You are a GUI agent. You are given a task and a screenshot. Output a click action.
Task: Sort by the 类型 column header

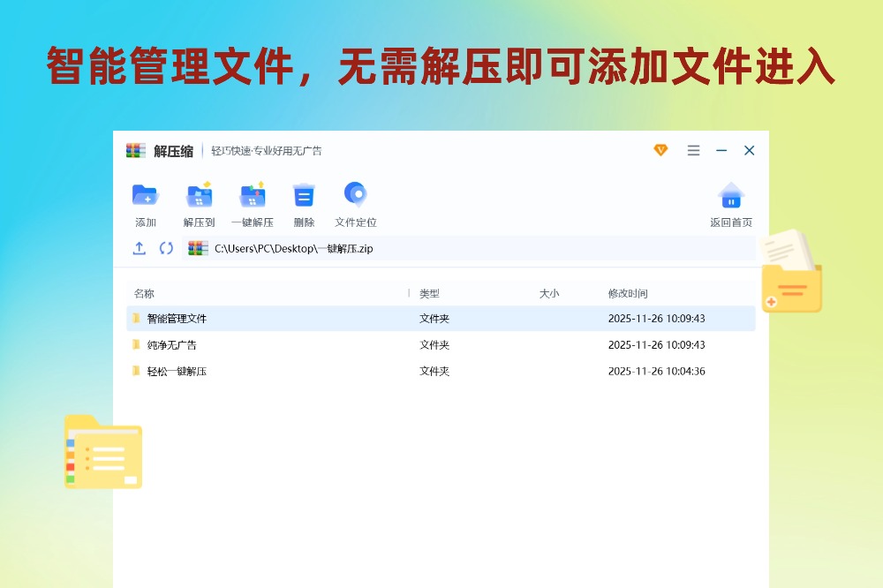click(429, 294)
